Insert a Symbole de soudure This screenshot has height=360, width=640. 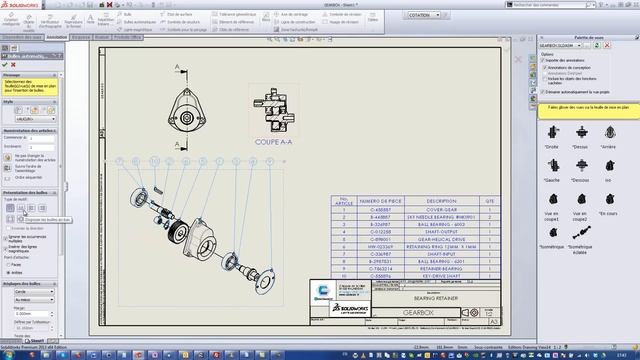click(x=180, y=22)
